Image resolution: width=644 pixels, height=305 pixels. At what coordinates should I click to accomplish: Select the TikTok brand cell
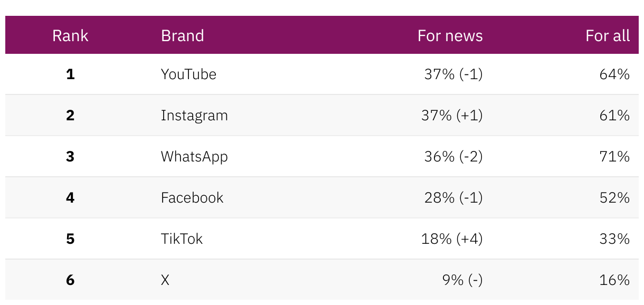(182, 239)
